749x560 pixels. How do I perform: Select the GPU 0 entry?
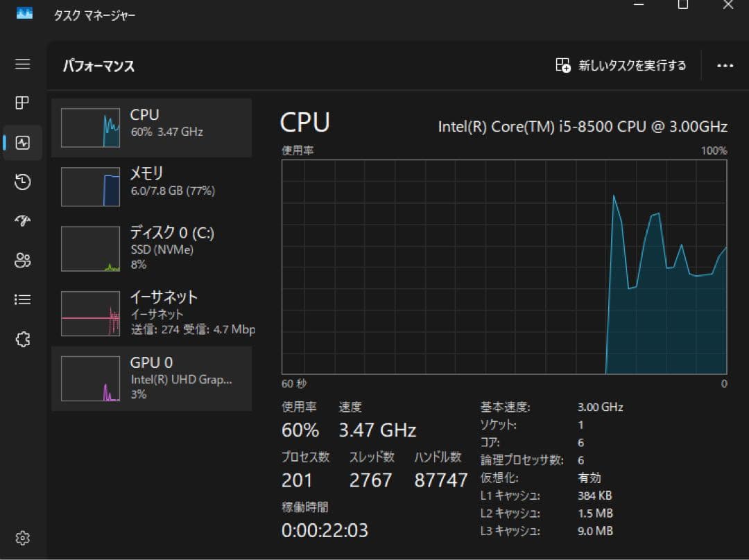coord(152,378)
